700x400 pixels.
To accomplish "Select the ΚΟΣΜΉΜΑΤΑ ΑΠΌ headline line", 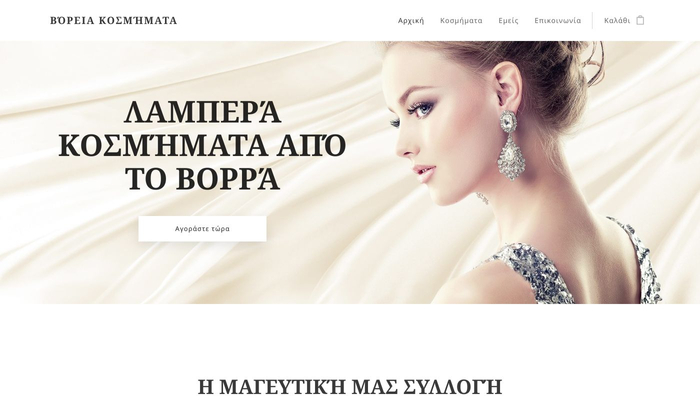I will tap(202, 145).
